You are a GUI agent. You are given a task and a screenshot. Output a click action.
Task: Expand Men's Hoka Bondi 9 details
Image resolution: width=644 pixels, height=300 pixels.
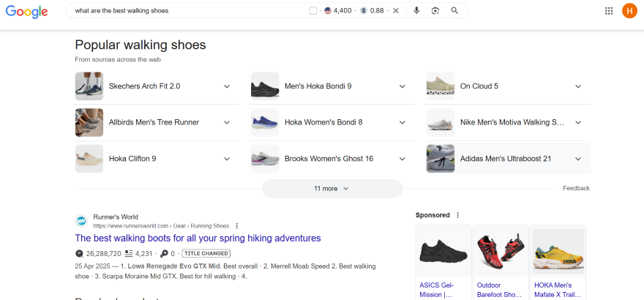click(402, 86)
